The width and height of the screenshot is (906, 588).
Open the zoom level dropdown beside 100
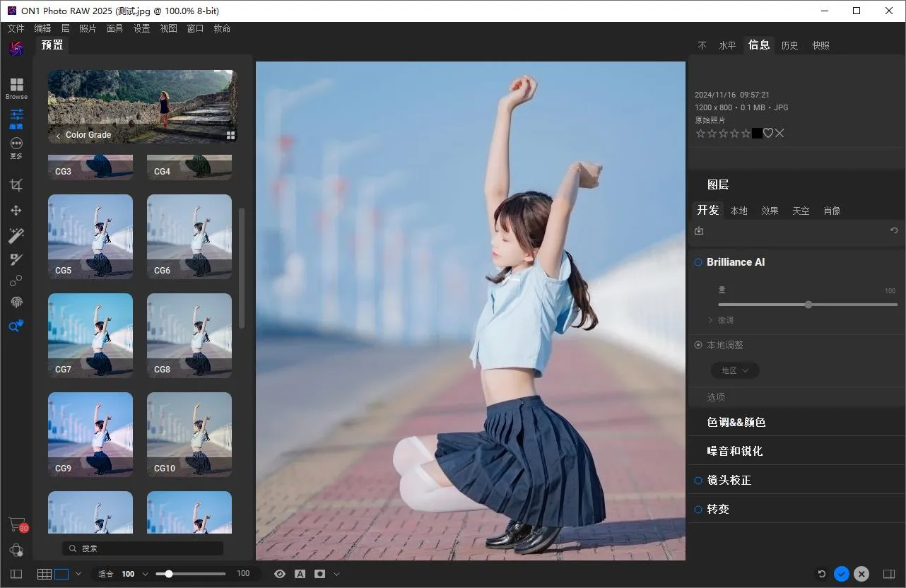point(146,574)
